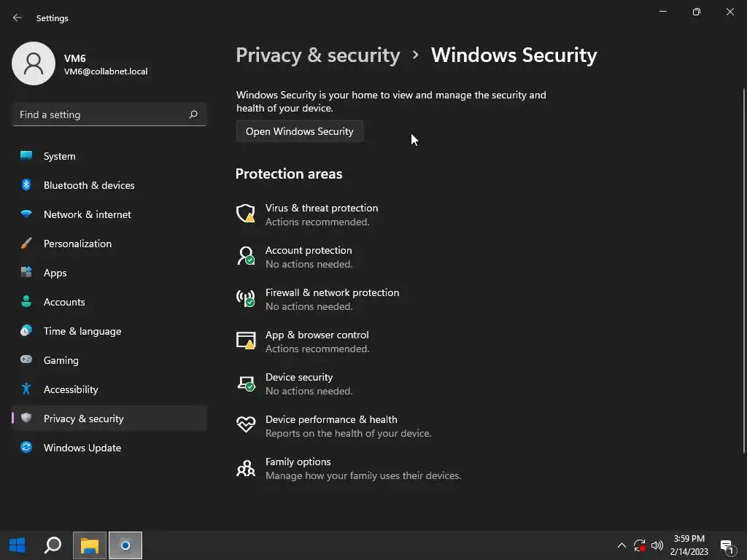Click the Device performance heart icon
The width and height of the screenshot is (747, 560).
[246, 424]
